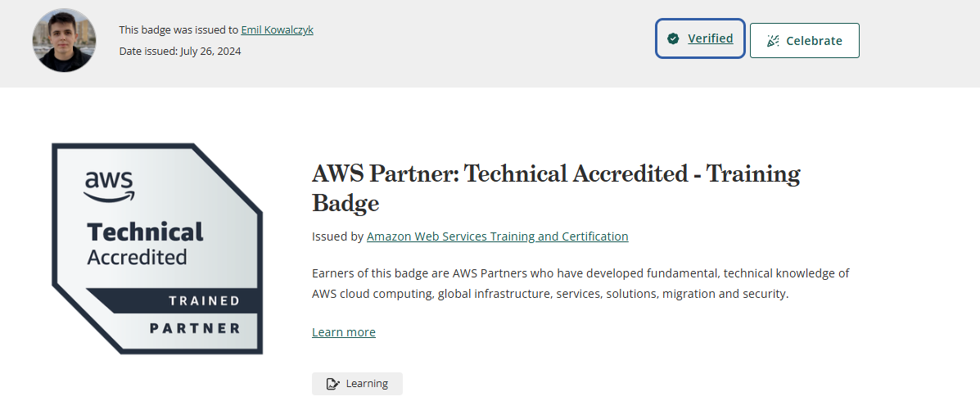980x410 pixels.
Task: Click the date issued July 26, 2024 text
Action: tap(180, 51)
